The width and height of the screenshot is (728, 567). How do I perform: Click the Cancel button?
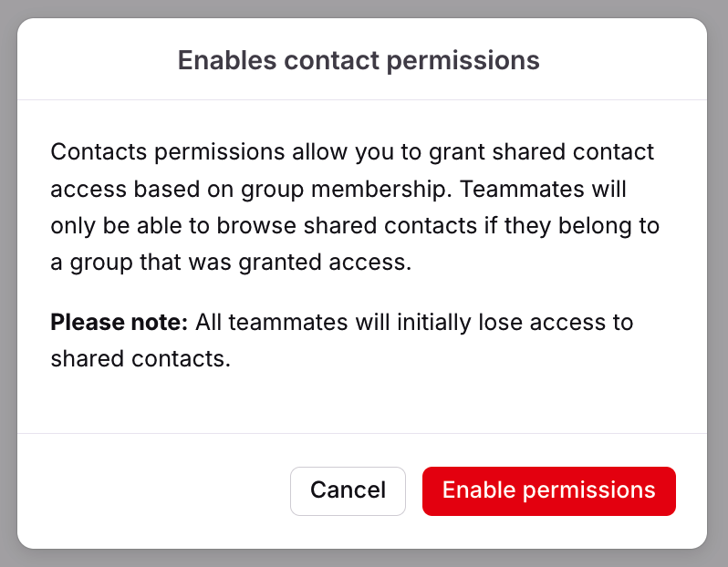point(348,490)
